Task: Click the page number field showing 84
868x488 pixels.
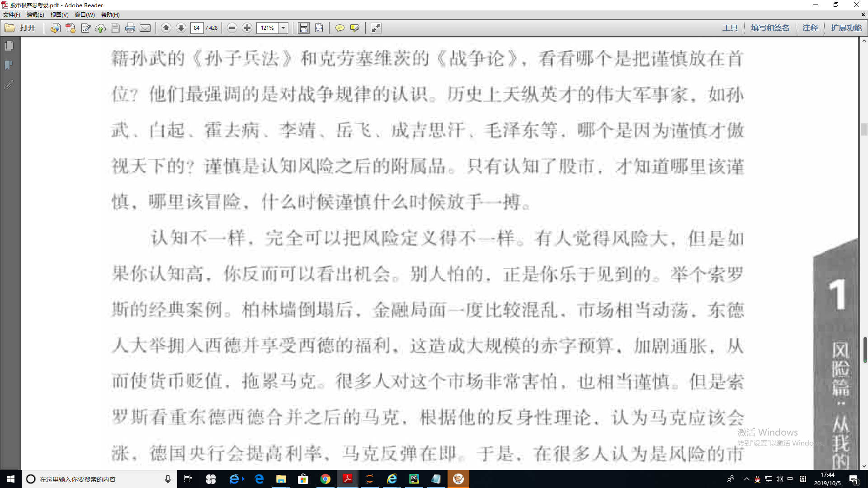Action: [x=197, y=28]
